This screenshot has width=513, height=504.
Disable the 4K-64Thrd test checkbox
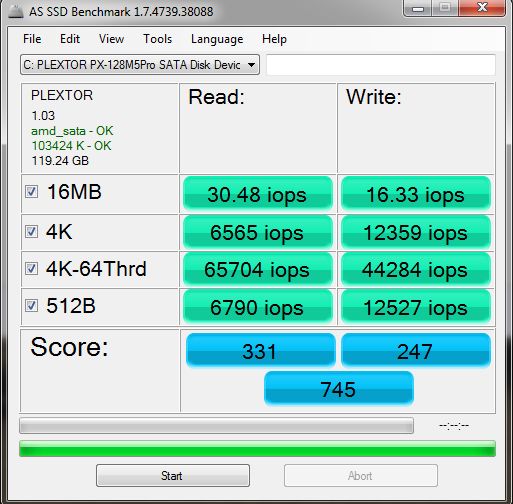click(x=32, y=268)
